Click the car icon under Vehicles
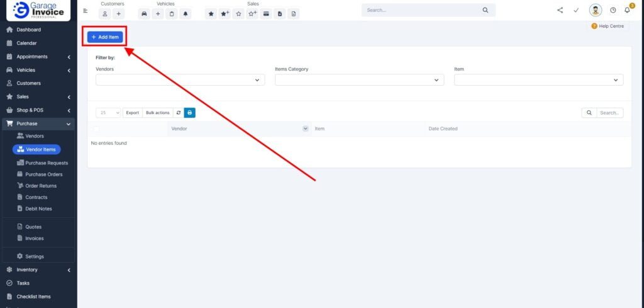 pyautogui.click(x=144, y=13)
